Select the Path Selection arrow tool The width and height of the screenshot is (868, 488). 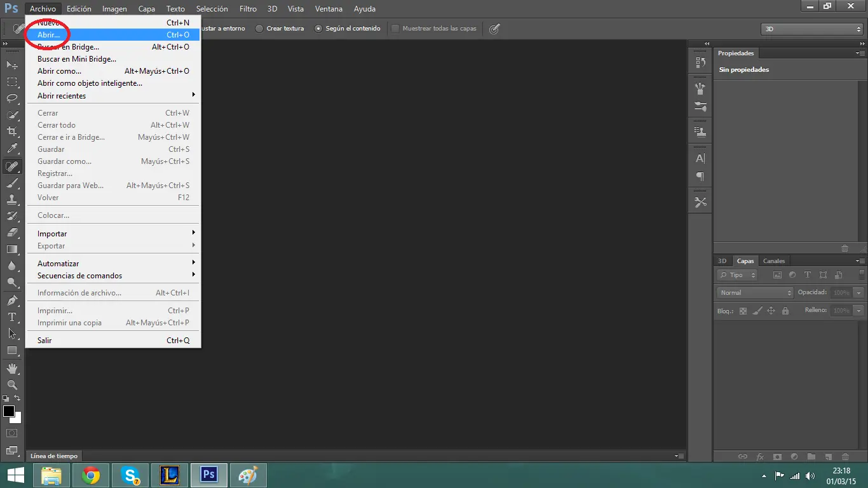coord(12,333)
